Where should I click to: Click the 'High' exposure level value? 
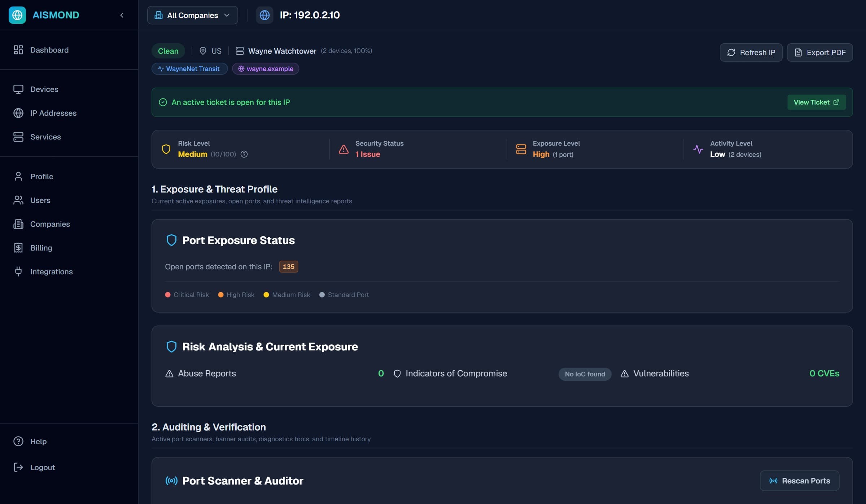541,154
